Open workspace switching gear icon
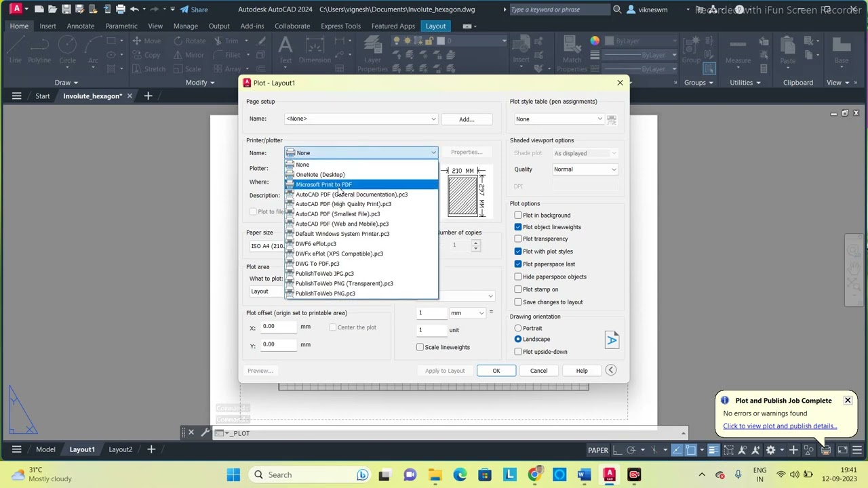The image size is (868, 488). (770, 450)
